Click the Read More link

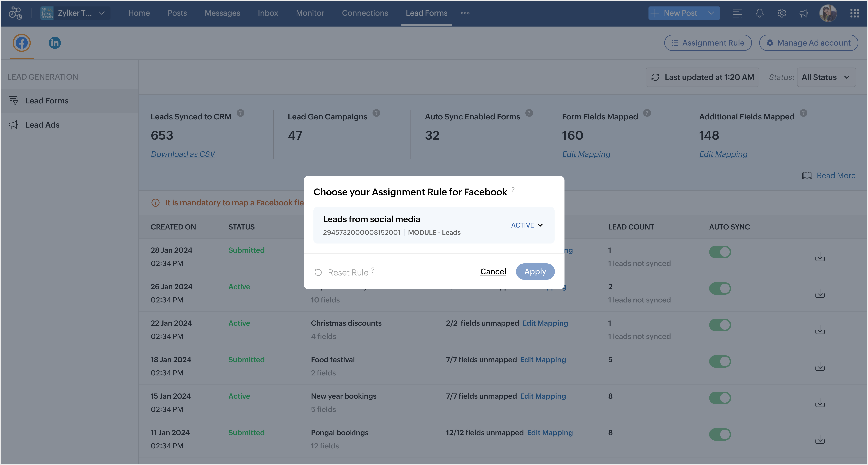[836, 176]
